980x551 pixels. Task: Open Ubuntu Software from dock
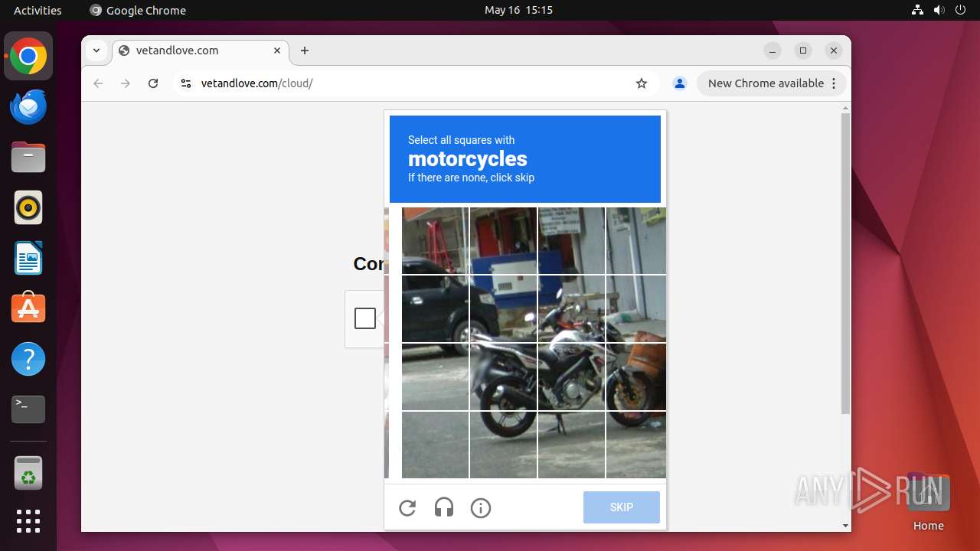point(28,308)
